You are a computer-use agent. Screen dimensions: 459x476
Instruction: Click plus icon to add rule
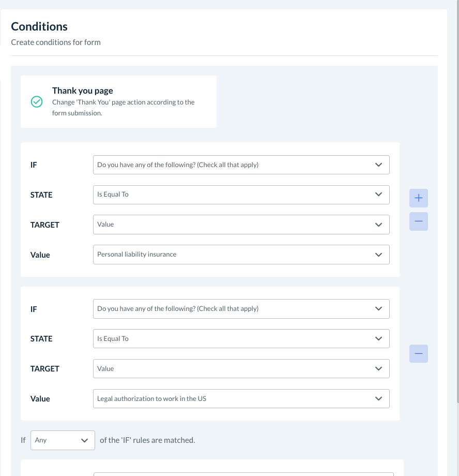tap(418, 198)
